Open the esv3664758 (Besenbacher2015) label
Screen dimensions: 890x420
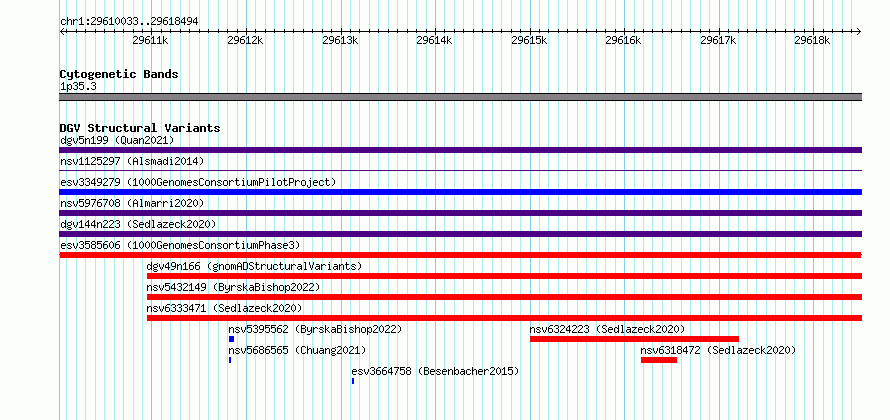(435, 371)
